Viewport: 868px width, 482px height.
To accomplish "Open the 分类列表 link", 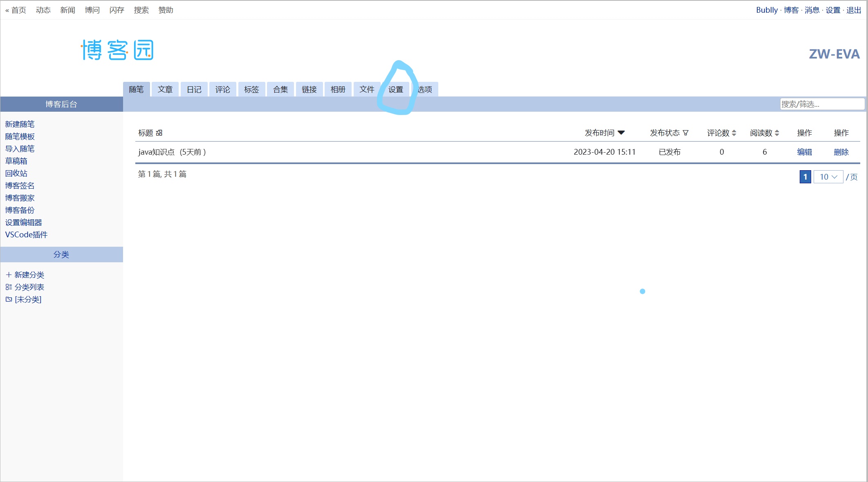I will click(x=29, y=287).
